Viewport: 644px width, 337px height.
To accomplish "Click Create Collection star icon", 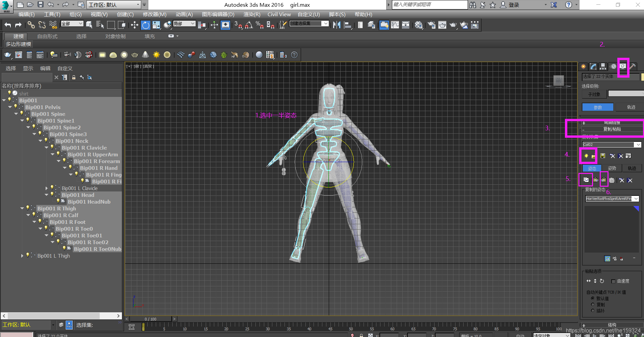I will point(586,156).
